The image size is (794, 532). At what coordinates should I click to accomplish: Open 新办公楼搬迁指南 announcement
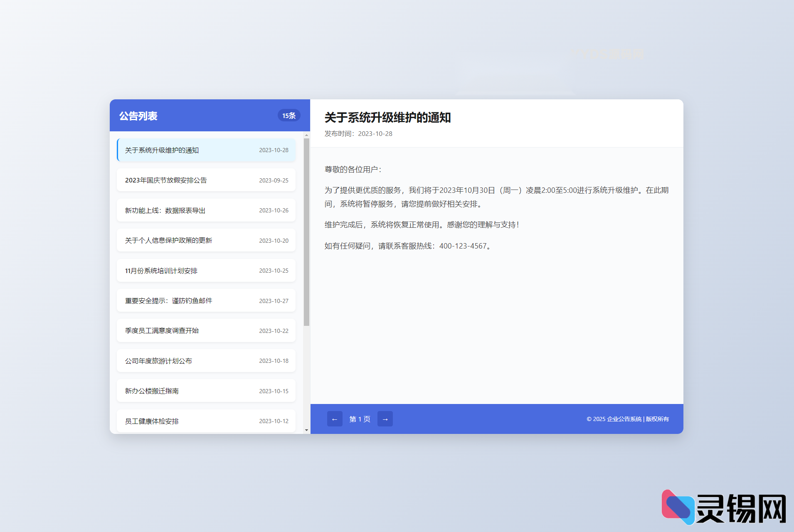click(205, 391)
